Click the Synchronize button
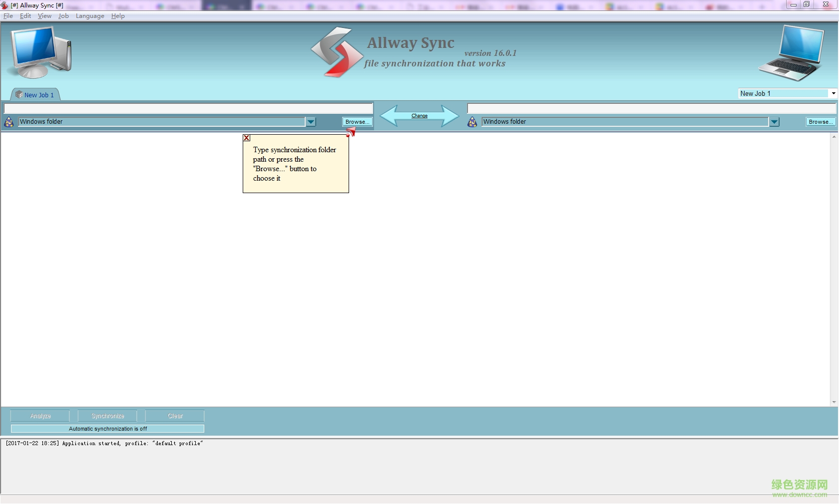Image resolution: width=839 pixels, height=504 pixels. (x=107, y=416)
